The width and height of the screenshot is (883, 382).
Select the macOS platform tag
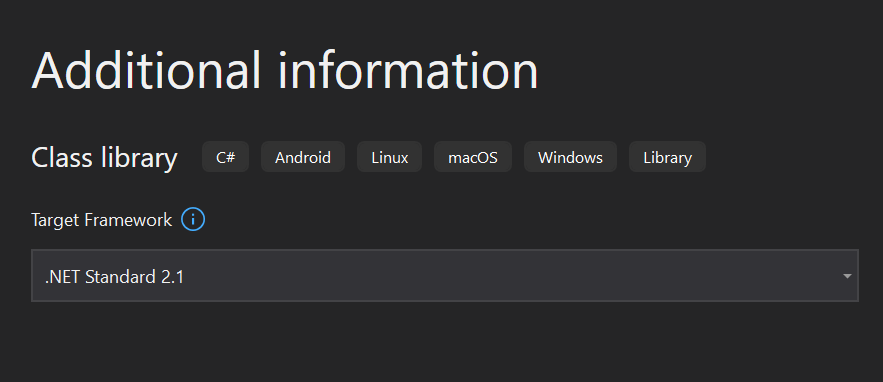473,157
